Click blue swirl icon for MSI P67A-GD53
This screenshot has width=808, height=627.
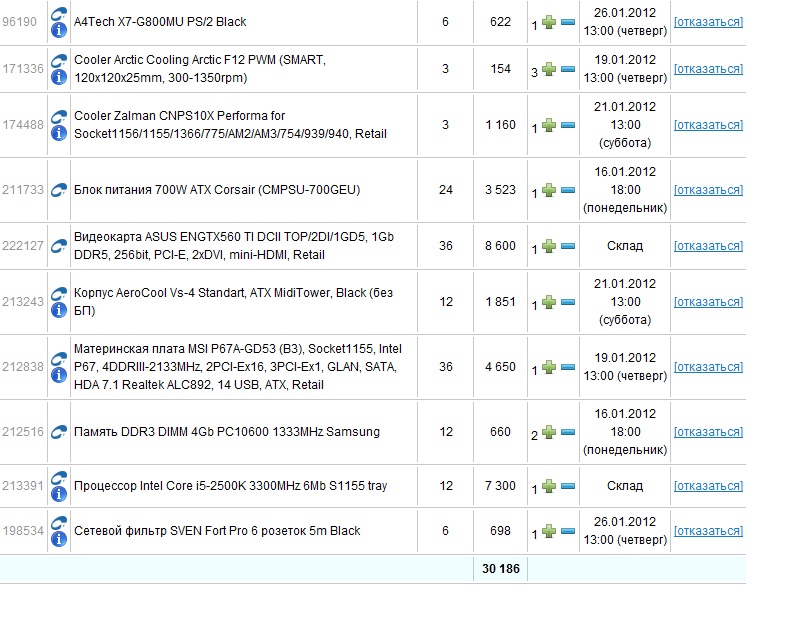point(59,359)
